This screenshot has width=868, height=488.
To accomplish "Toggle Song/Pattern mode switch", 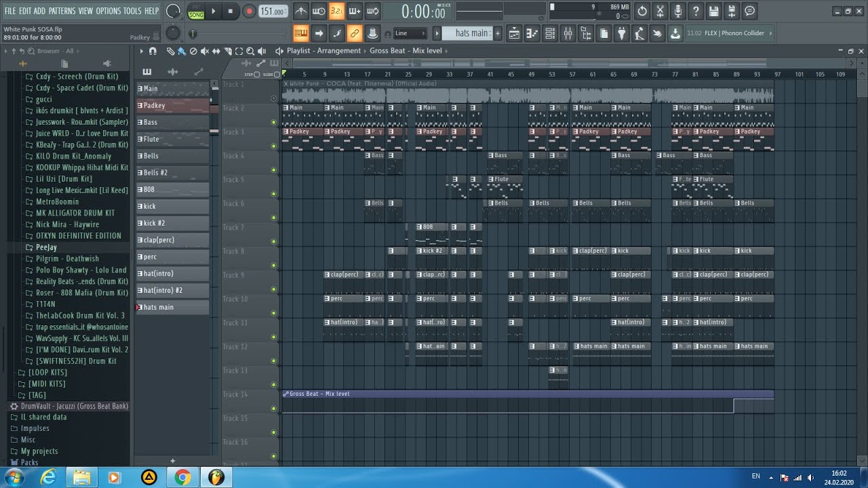I will coord(195,12).
